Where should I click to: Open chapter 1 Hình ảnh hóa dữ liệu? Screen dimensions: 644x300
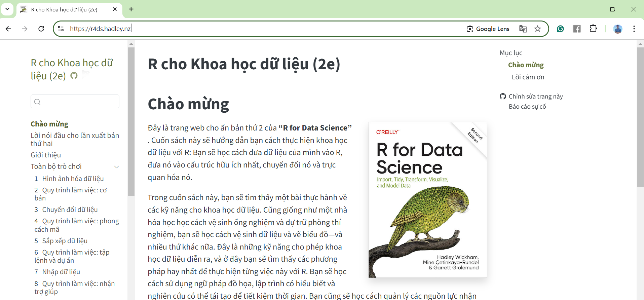pos(69,179)
